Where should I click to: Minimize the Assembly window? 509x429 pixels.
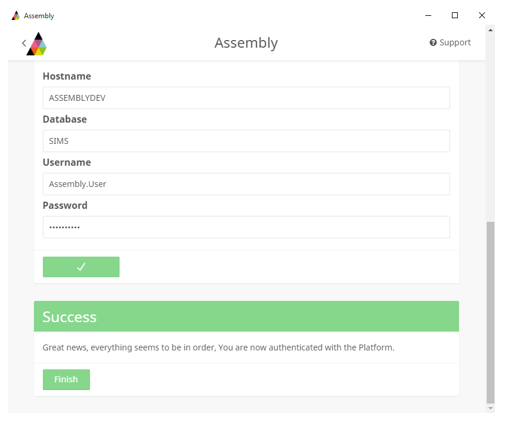coord(428,15)
